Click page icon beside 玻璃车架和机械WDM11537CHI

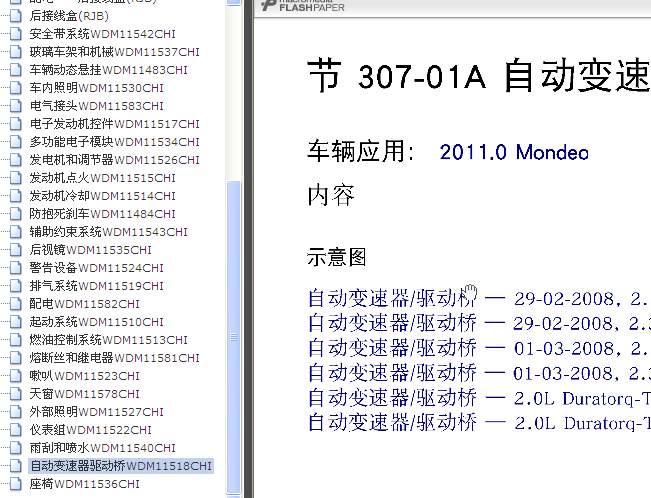(x=16, y=52)
